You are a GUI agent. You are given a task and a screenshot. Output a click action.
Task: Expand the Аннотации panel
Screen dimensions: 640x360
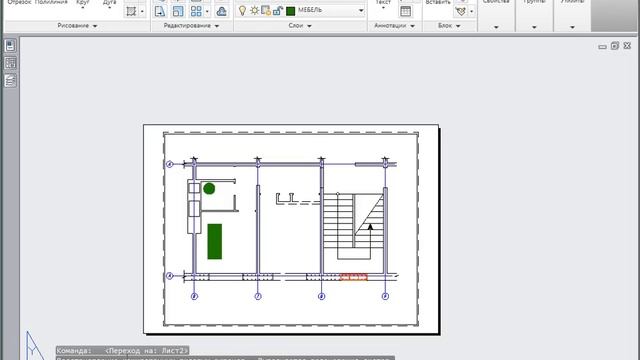394,26
